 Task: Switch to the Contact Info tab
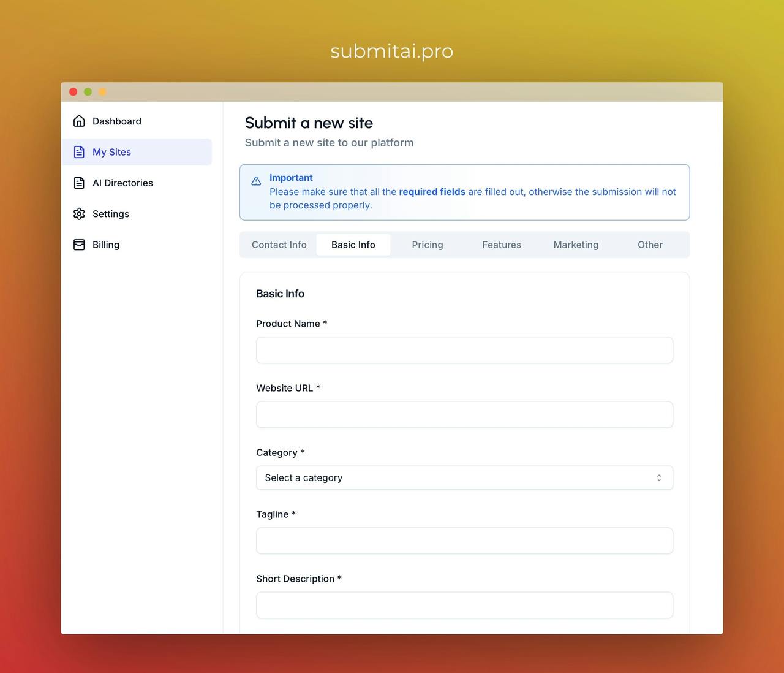pyautogui.click(x=279, y=245)
